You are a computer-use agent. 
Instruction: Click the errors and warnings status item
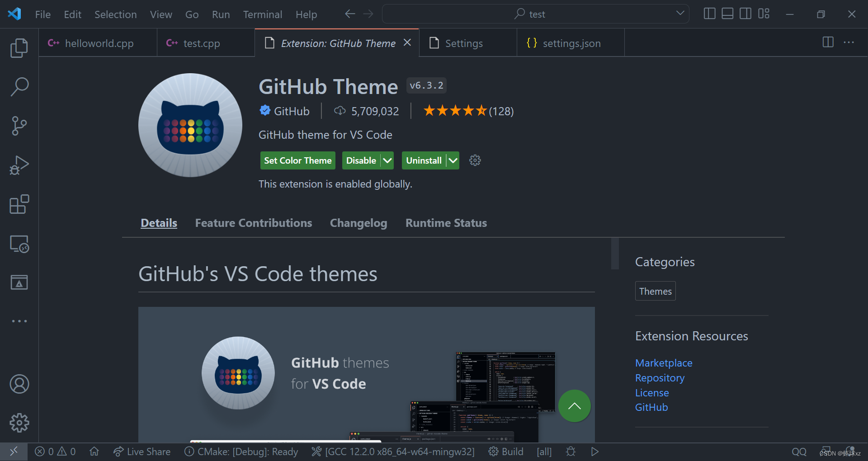(55, 452)
